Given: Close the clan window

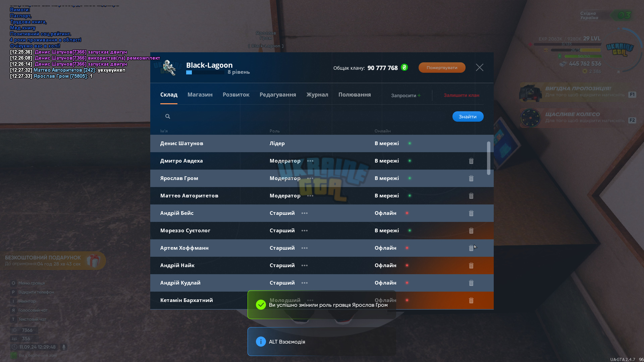Looking at the screenshot, I should click(480, 67).
